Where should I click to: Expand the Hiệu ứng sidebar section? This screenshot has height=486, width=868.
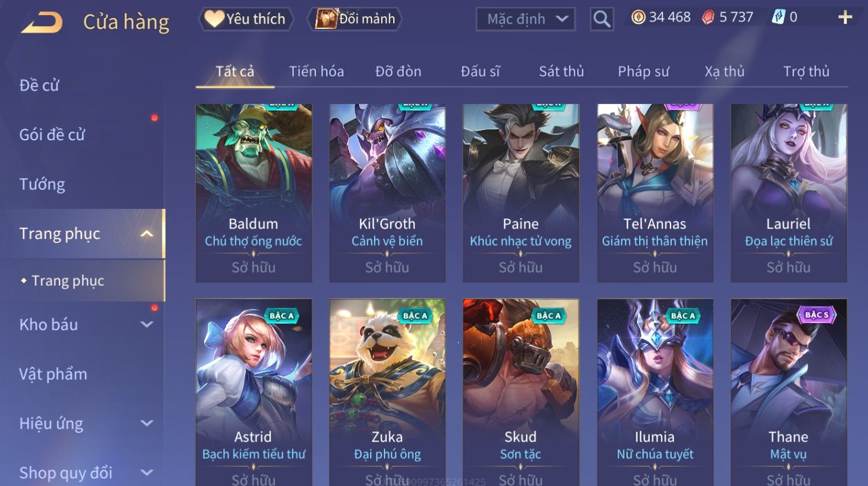(147, 423)
